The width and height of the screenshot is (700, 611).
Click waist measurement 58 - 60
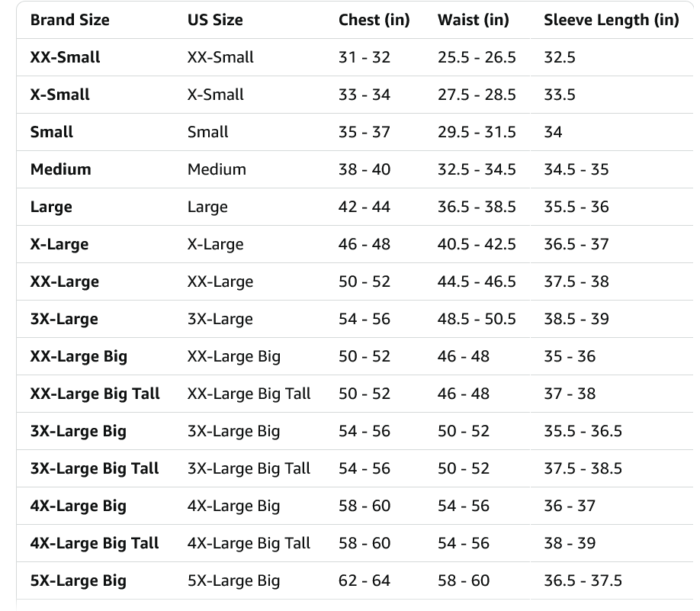[464, 580]
